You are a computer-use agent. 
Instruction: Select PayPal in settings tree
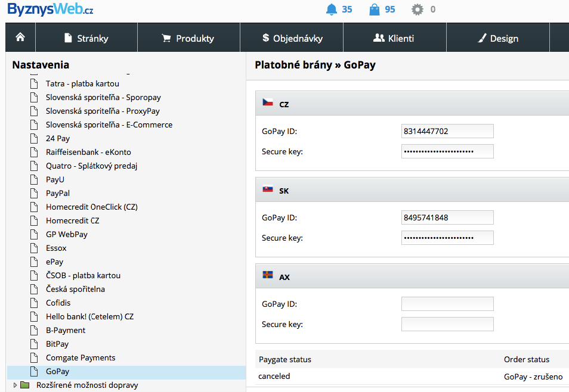point(57,193)
